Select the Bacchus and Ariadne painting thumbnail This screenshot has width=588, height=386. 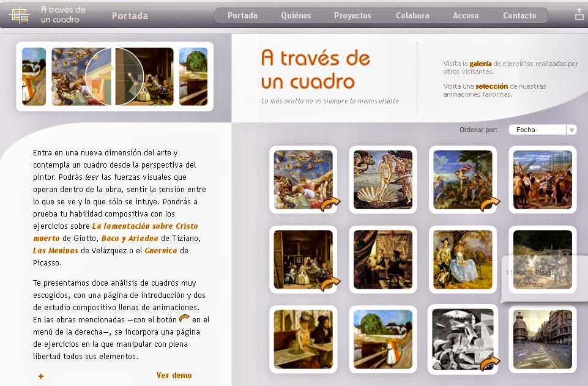tap(463, 179)
